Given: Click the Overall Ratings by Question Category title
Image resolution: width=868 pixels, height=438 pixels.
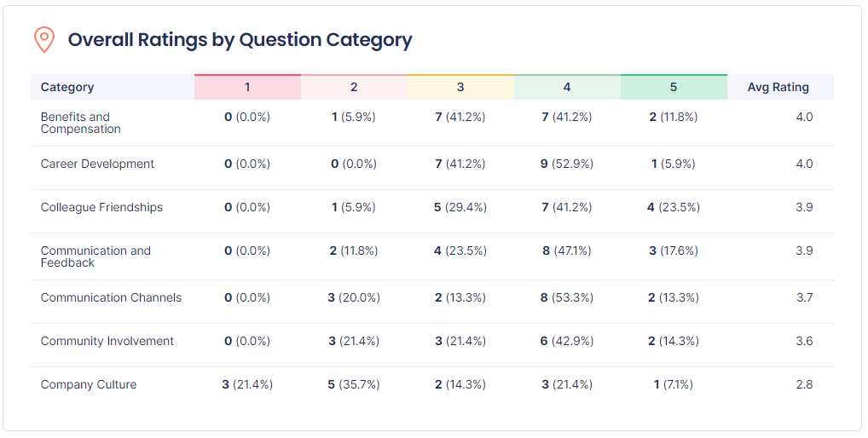Looking at the screenshot, I should tap(240, 39).
